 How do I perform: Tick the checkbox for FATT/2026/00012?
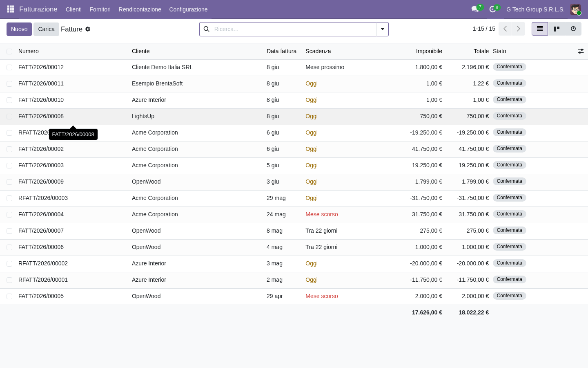[9, 67]
